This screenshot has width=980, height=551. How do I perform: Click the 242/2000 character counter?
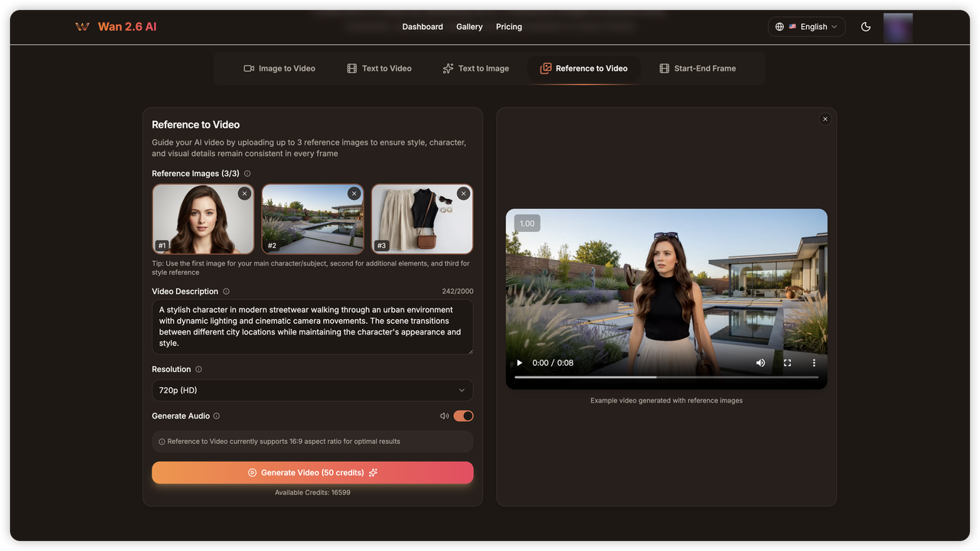click(457, 292)
